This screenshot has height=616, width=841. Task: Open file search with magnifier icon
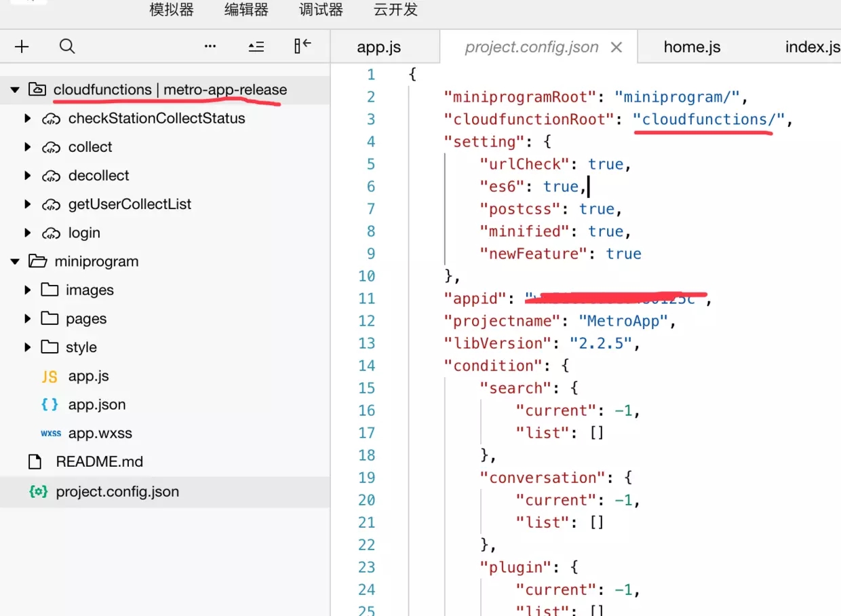tap(66, 46)
